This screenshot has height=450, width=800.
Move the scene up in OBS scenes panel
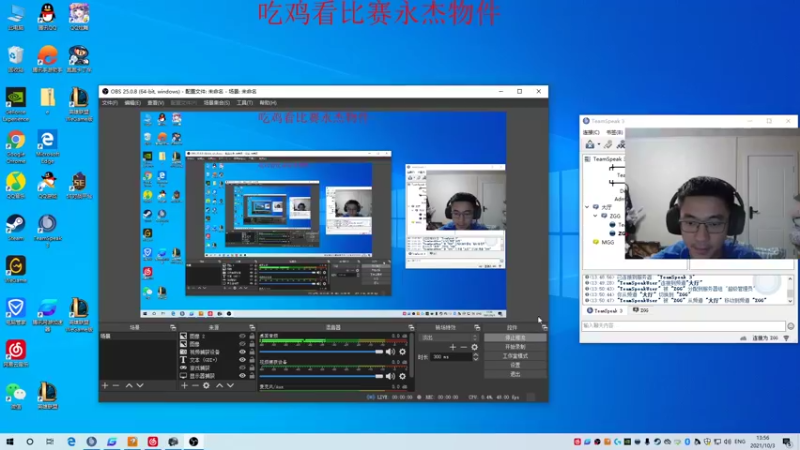coord(129,386)
